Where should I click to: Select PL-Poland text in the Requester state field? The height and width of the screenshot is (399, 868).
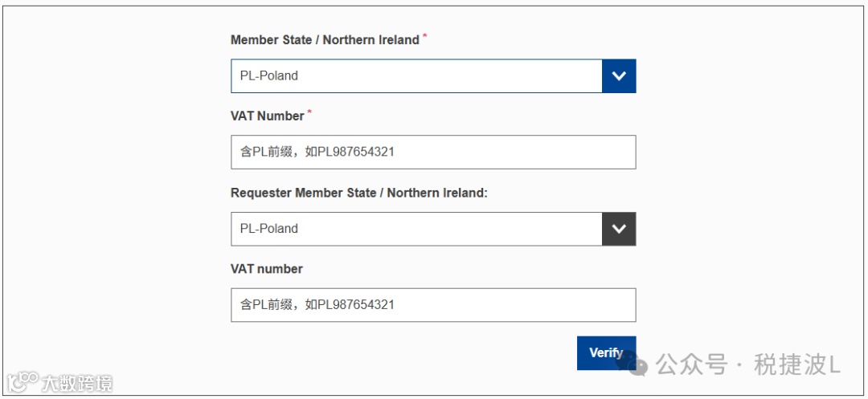coord(268,229)
